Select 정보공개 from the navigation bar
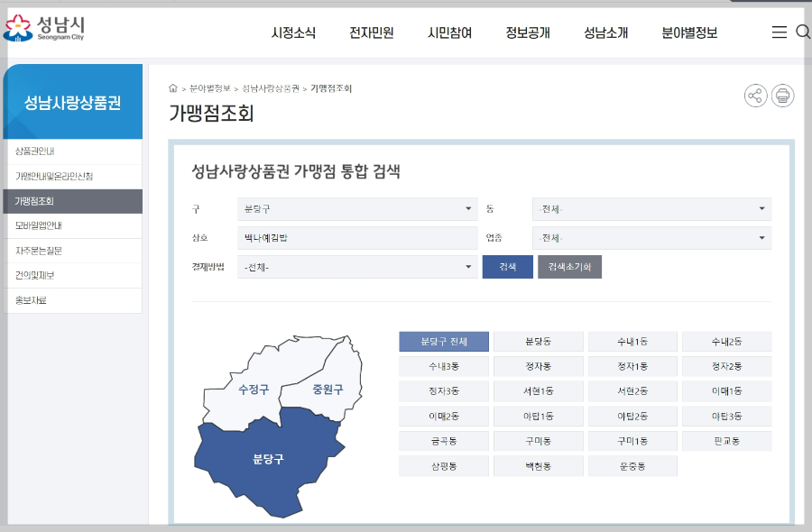The image size is (812, 532). coord(528,31)
